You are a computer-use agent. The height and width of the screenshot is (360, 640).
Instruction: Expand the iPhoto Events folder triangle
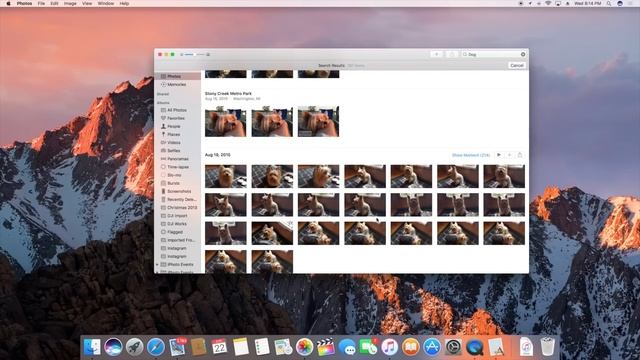pyautogui.click(x=158, y=264)
